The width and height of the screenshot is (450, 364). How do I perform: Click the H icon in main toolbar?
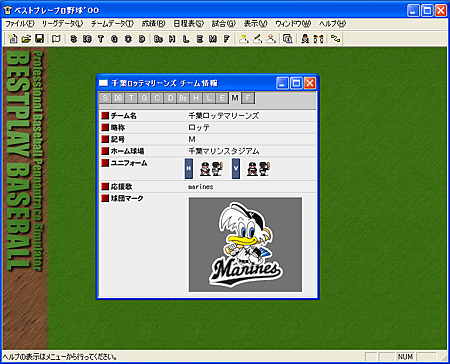click(x=172, y=39)
